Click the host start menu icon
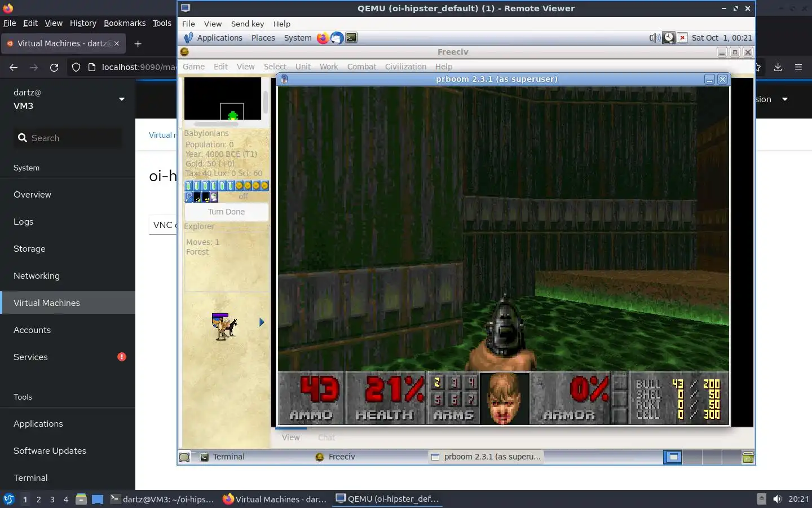 point(8,499)
